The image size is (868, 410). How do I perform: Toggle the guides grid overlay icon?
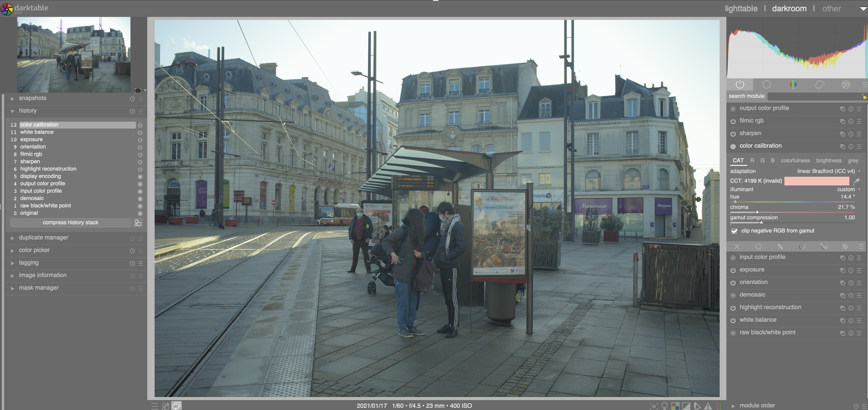[x=718, y=406]
